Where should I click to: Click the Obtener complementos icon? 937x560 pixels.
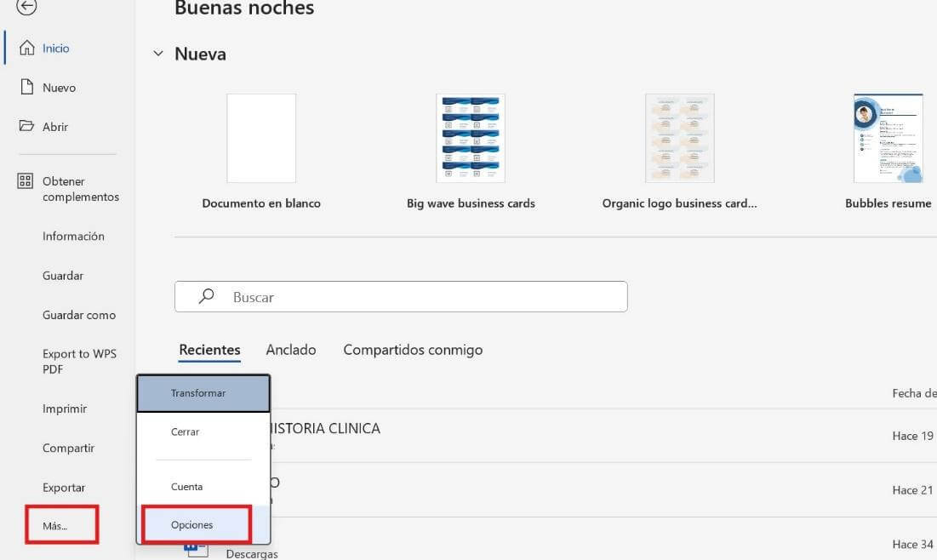[x=26, y=181]
